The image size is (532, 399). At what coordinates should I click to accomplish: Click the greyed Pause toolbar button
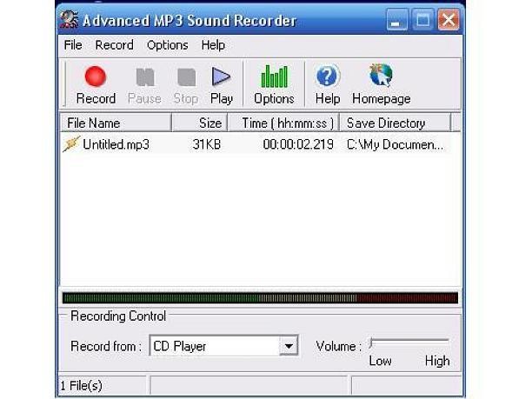pyautogui.click(x=145, y=85)
